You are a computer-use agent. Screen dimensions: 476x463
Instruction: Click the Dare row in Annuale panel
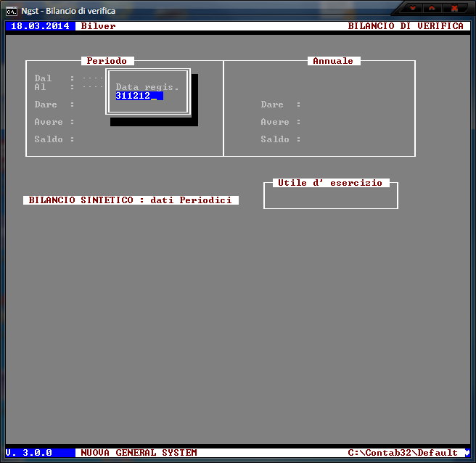pos(281,105)
